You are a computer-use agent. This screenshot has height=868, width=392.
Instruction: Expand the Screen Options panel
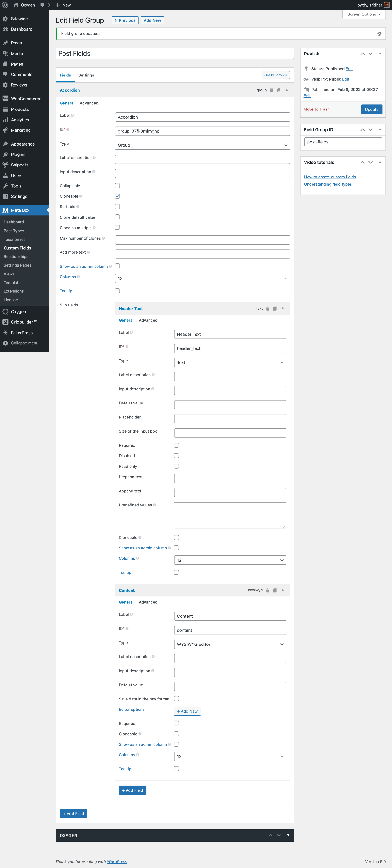click(364, 14)
